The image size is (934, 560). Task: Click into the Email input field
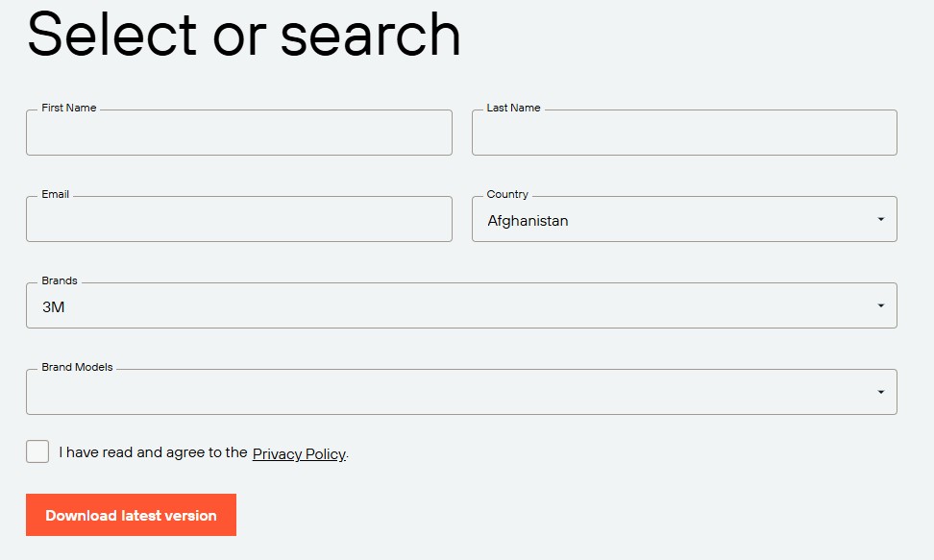tap(238, 220)
